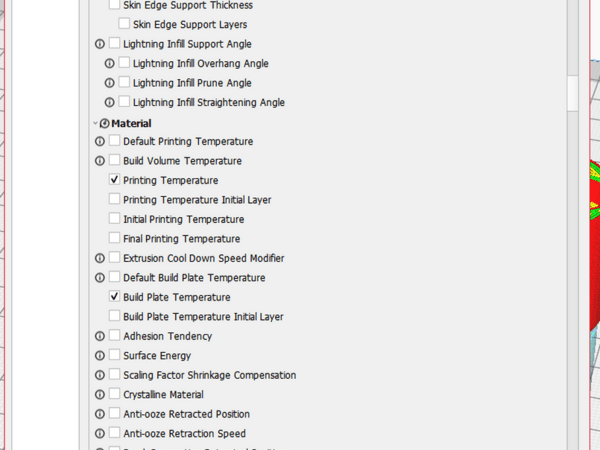Uncheck the Printing Temperature checkbox
This screenshot has width=600, height=450.
coord(115,180)
